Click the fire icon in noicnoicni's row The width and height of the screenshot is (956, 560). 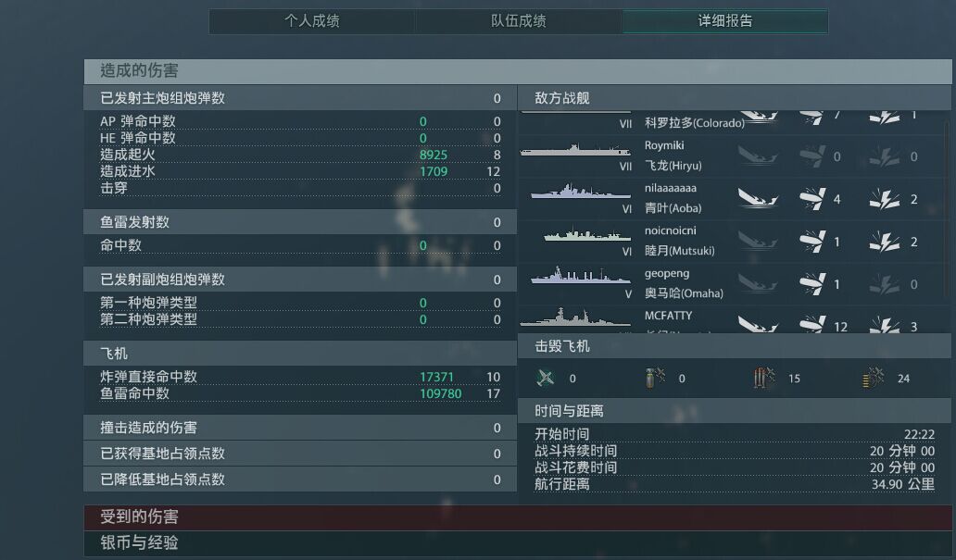coord(884,242)
